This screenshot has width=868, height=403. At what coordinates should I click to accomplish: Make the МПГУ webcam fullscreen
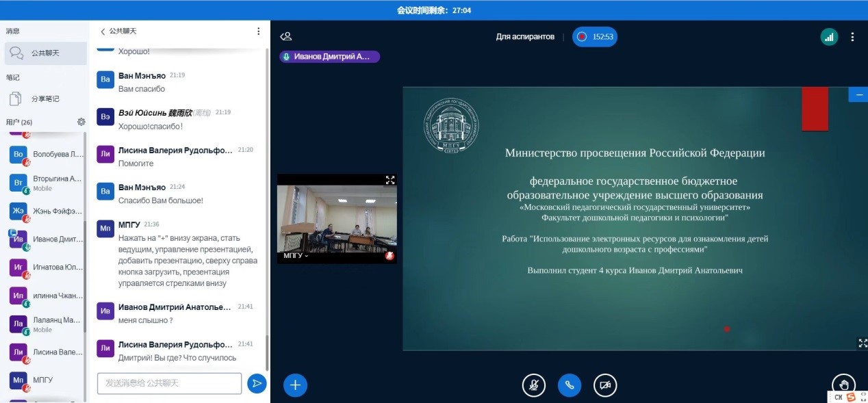[x=390, y=180]
